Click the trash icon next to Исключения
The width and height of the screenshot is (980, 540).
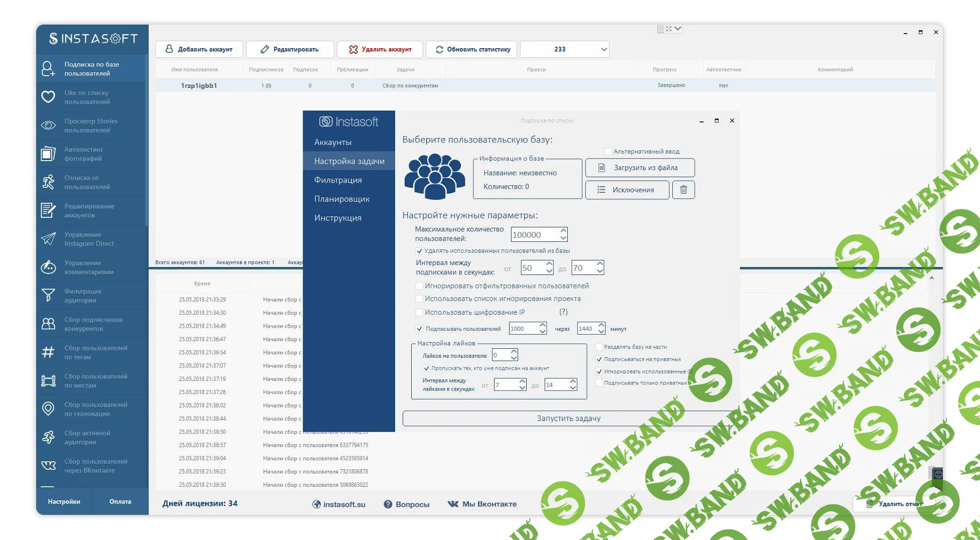click(683, 190)
